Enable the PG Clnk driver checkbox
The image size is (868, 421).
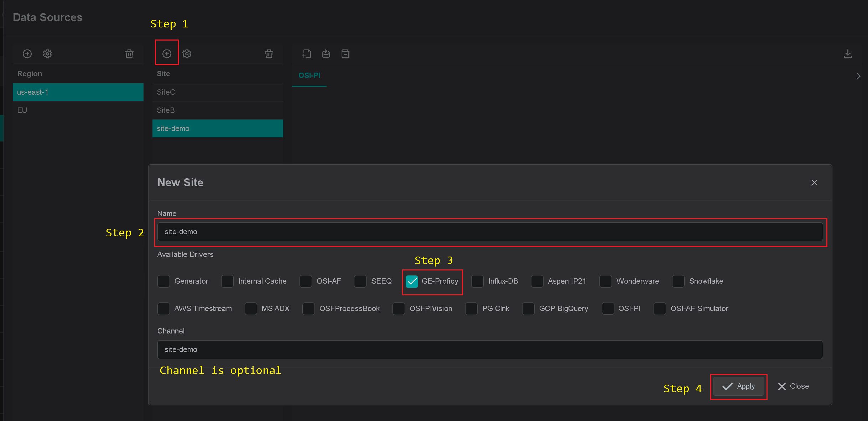(x=471, y=309)
